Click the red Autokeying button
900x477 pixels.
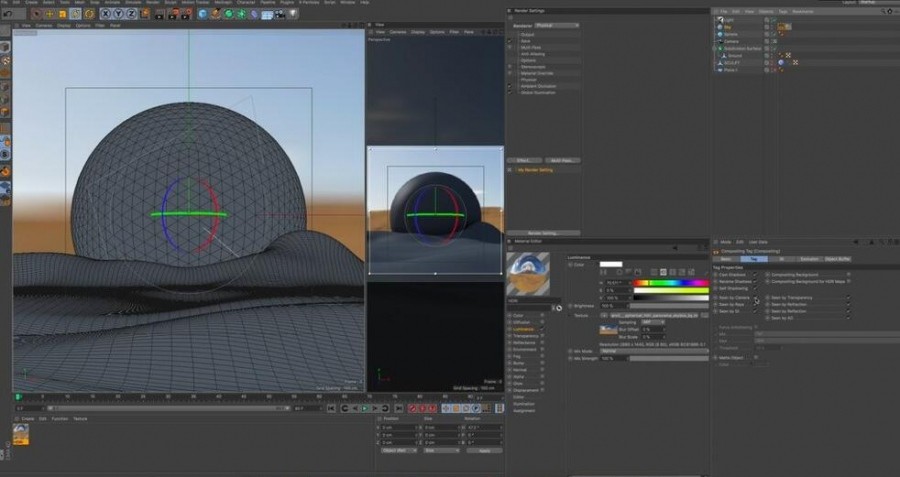[x=422, y=408]
